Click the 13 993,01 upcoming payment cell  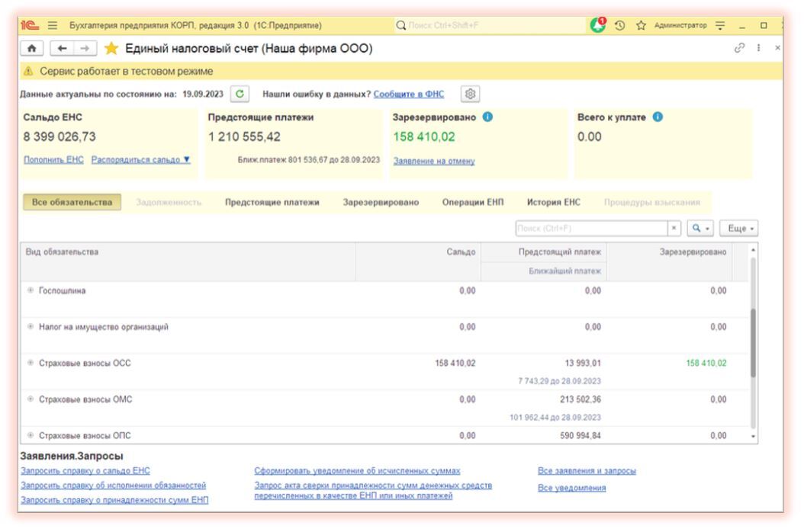(583, 363)
